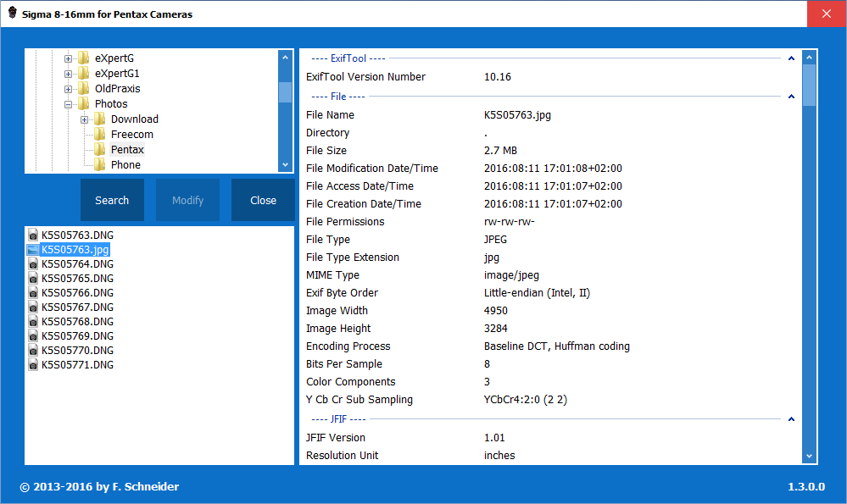
Task: Click the app icon in the title bar
Action: coord(13,13)
